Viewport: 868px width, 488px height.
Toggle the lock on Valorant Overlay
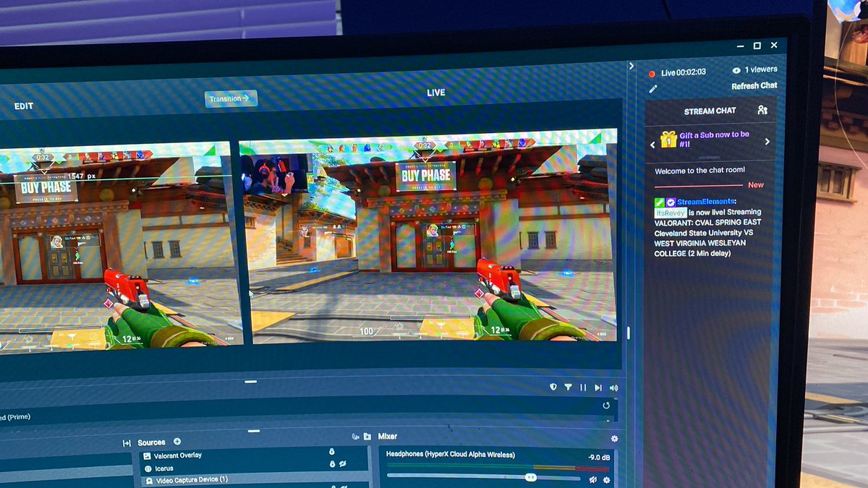(x=332, y=452)
